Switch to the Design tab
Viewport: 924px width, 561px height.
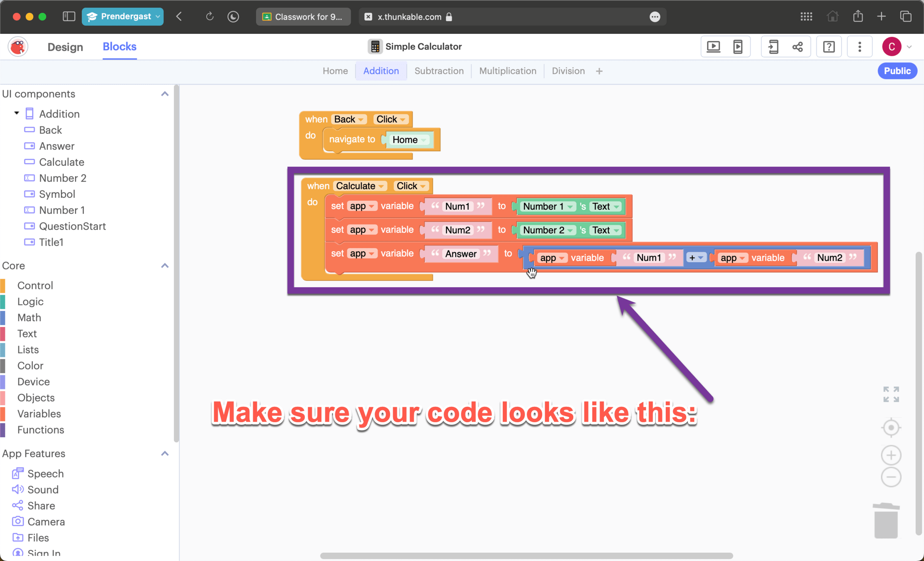[65, 47]
